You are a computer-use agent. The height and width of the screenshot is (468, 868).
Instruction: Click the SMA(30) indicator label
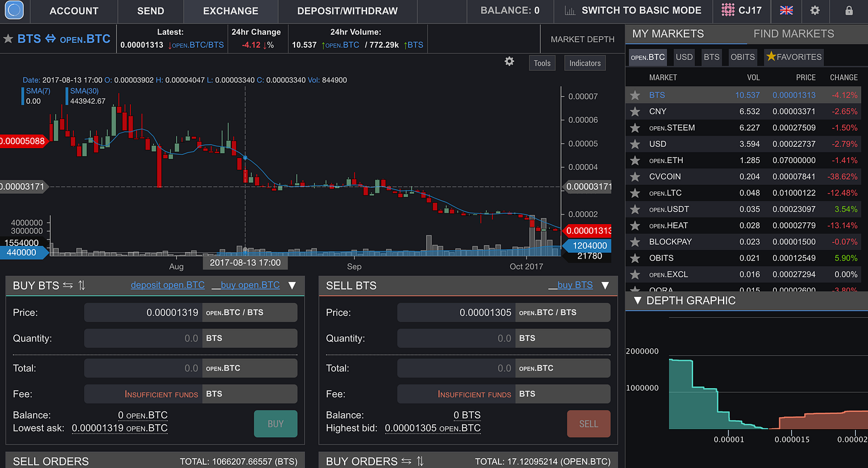[85, 91]
